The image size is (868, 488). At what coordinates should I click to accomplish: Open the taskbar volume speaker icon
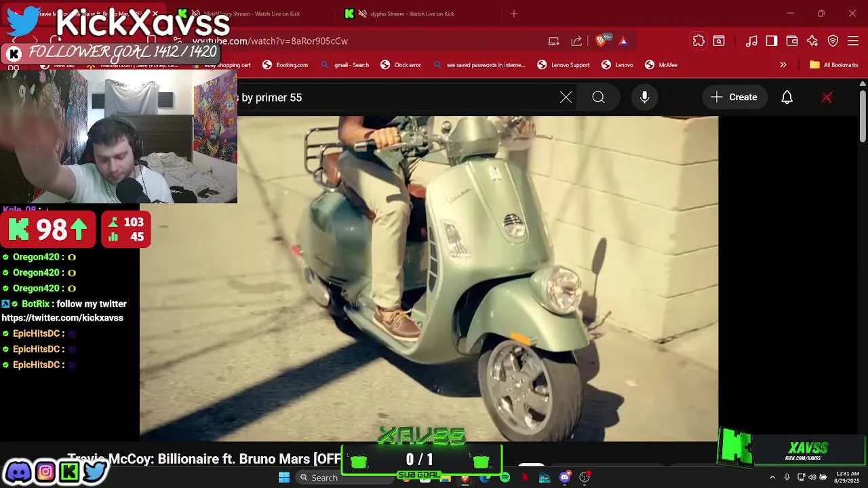click(812, 478)
